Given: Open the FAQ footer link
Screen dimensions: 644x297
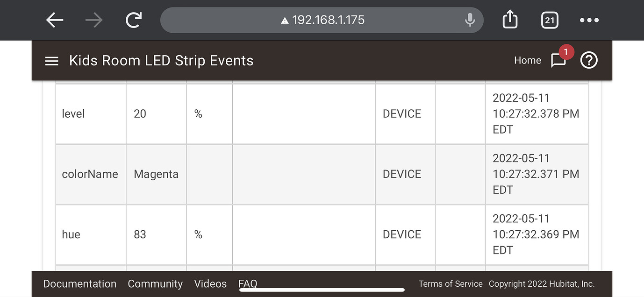Looking at the screenshot, I should (x=248, y=283).
